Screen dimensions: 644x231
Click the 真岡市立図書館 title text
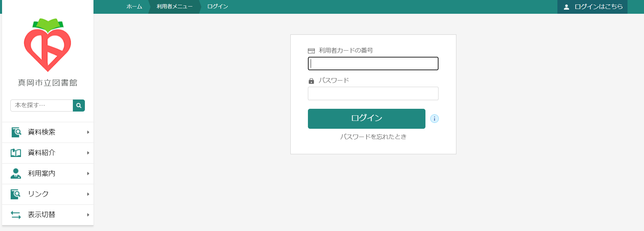click(48, 83)
